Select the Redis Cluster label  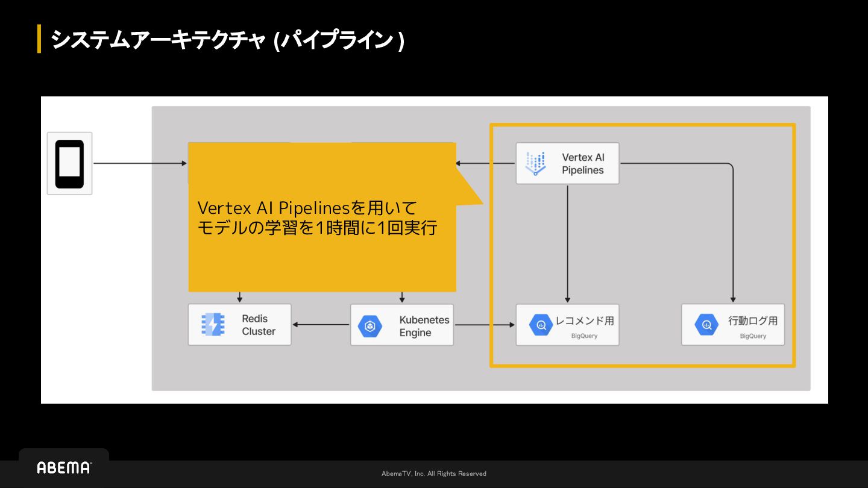pyautogui.click(x=259, y=325)
